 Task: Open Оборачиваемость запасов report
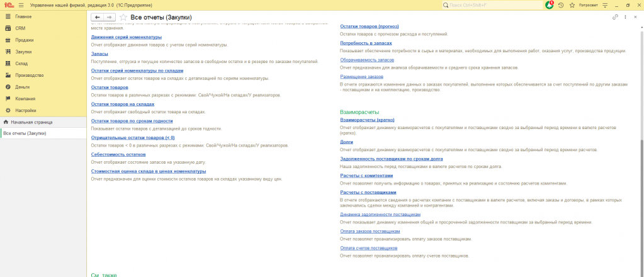coord(367,60)
